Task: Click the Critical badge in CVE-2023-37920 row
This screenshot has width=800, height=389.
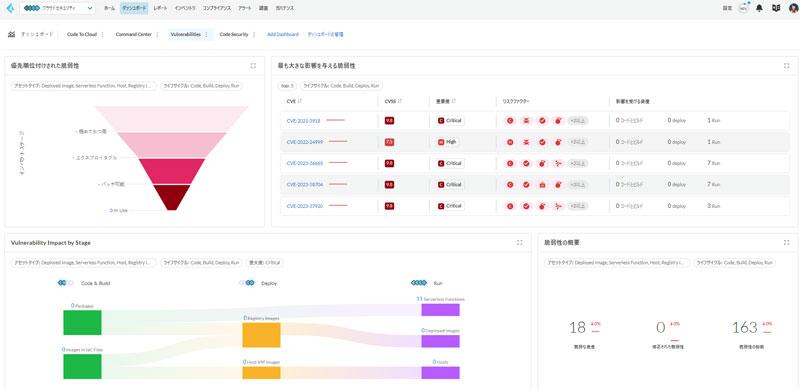Action: coord(451,206)
